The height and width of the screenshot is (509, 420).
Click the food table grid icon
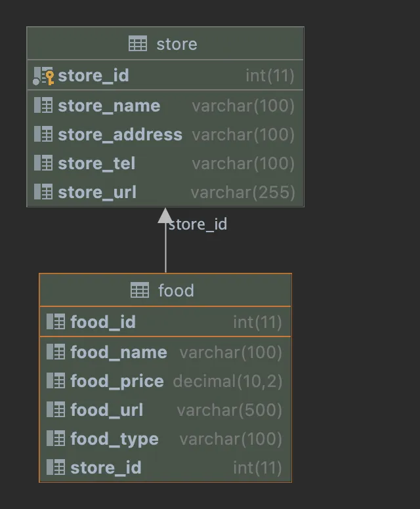click(x=140, y=290)
